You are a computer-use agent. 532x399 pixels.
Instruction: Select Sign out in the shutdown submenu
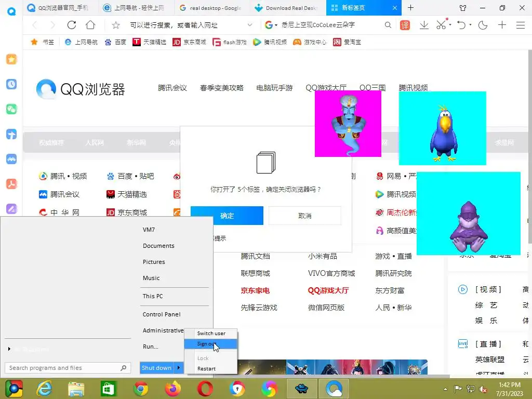211,344
